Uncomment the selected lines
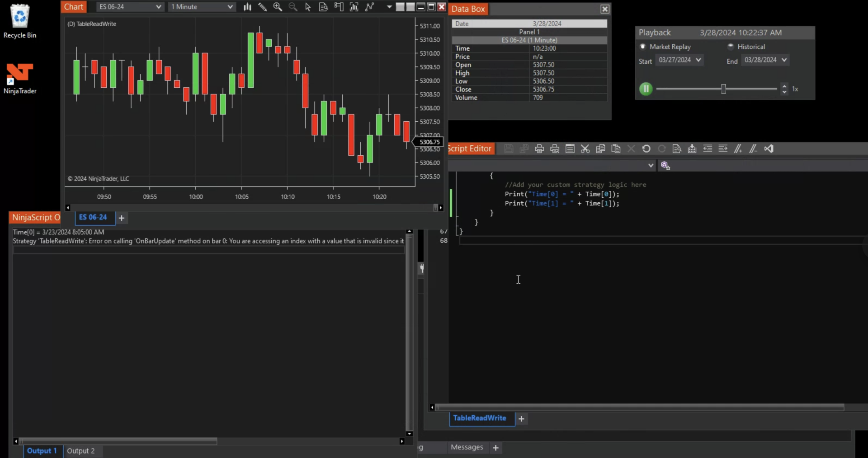Viewport: 868px width, 458px height. tap(754, 149)
